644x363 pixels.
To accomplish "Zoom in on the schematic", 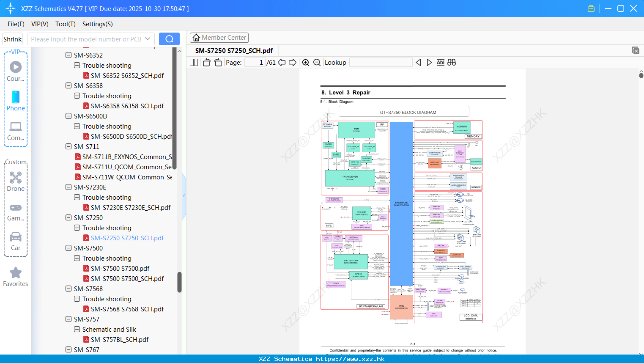I will (x=306, y=62).
